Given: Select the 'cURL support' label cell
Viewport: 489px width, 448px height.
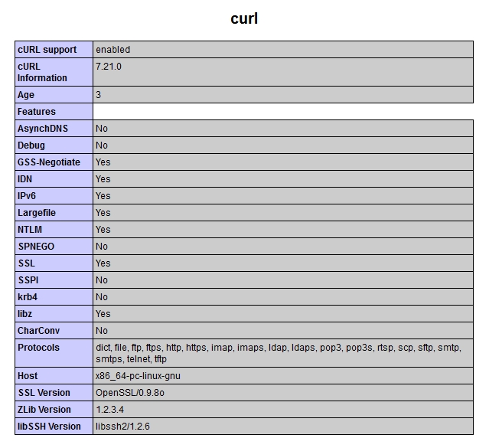Looking at the screenshot, I should click(x=54, y=49).
